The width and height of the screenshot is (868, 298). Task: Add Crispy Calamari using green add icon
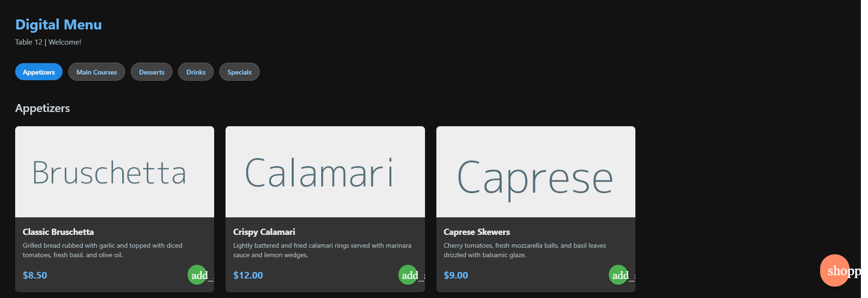pos(408,275)
